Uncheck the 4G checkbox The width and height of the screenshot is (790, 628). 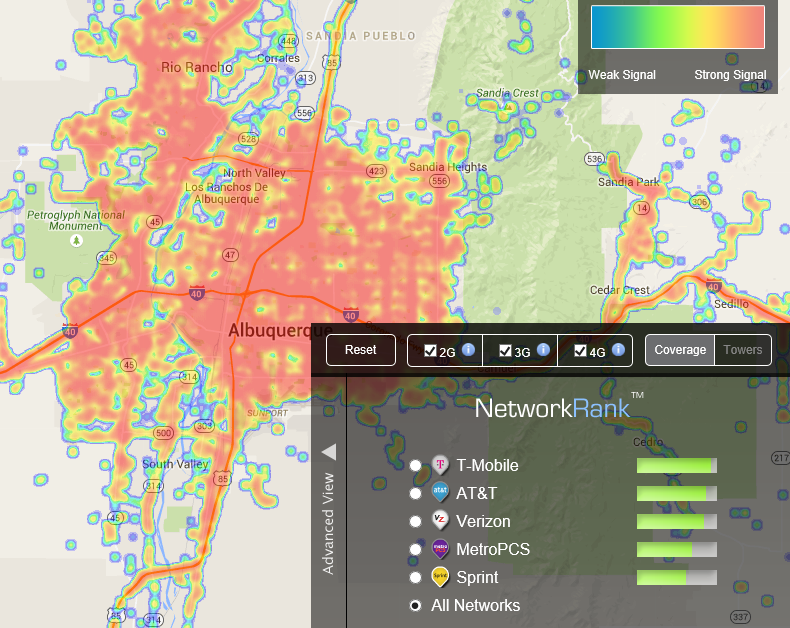click(x=580, y=350)
